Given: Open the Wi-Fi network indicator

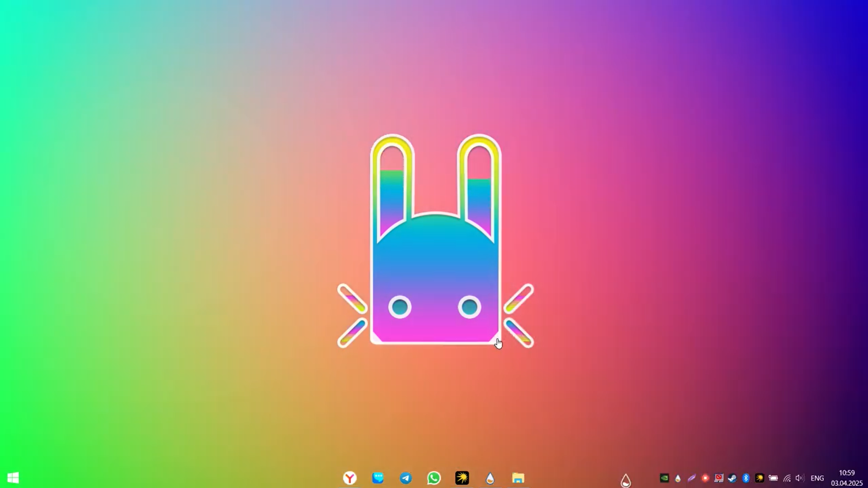Looking at the screenshot, I should [x=787, y=478].
